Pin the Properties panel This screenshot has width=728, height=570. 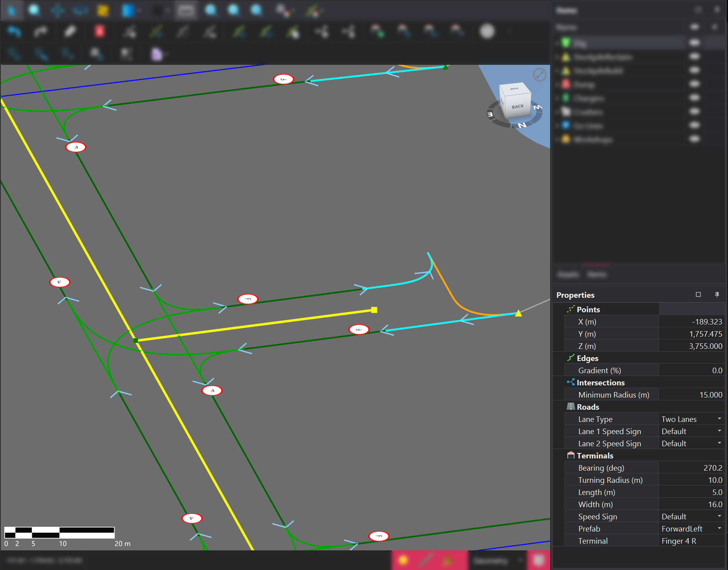click(717, 295)
